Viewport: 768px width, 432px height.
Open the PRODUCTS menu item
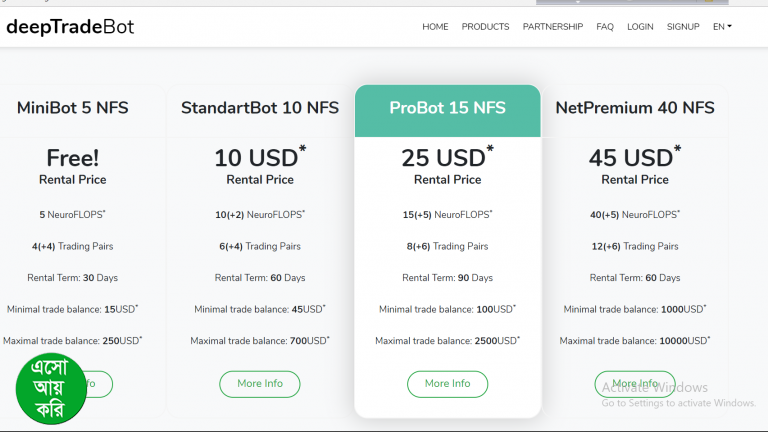485,27
